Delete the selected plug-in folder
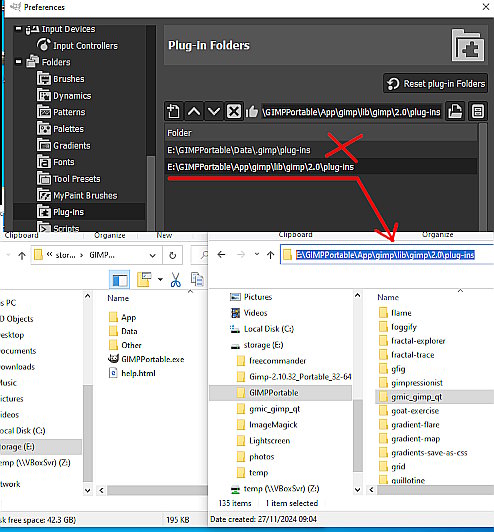494x532 pixels. tap(234, 111)
